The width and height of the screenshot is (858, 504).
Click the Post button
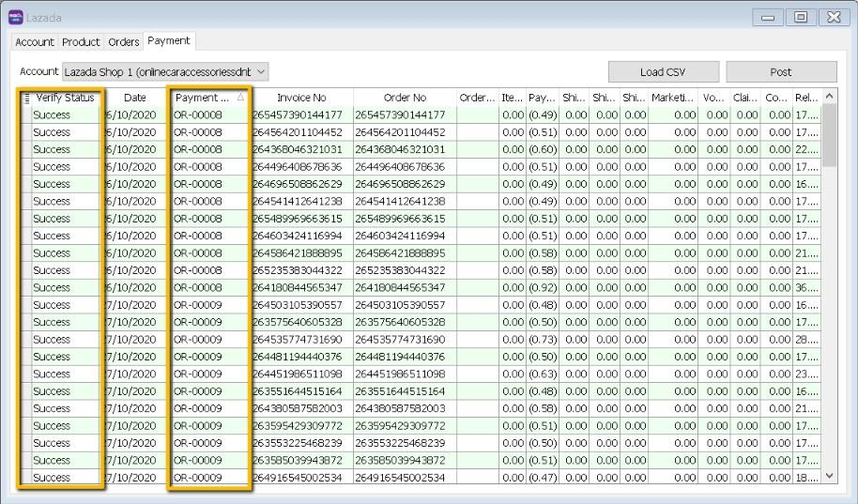[x=780, y=72]
